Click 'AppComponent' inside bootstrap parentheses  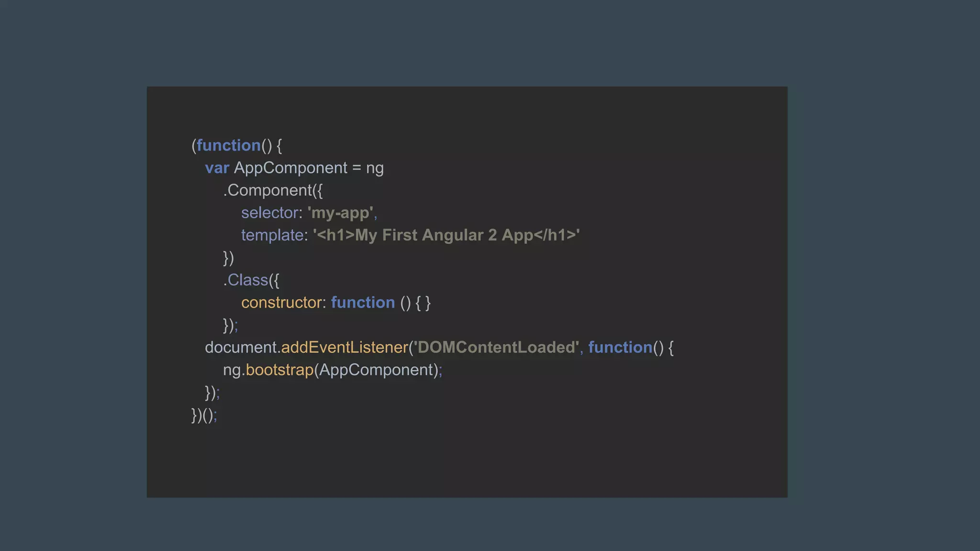(x=376, y=370)
